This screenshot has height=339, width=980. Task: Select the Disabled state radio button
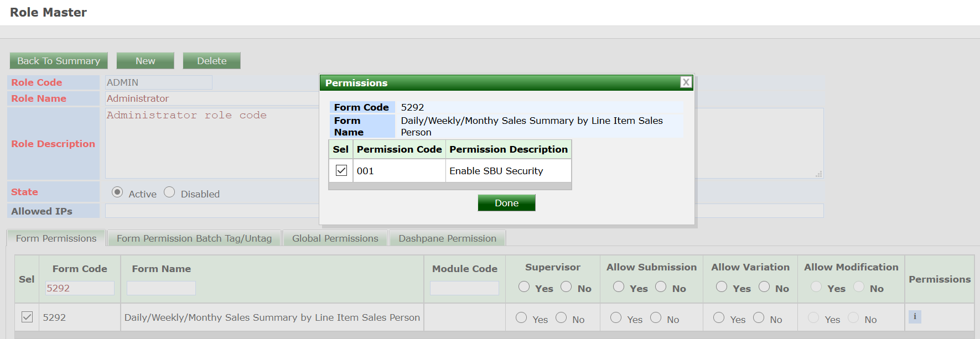169,192
